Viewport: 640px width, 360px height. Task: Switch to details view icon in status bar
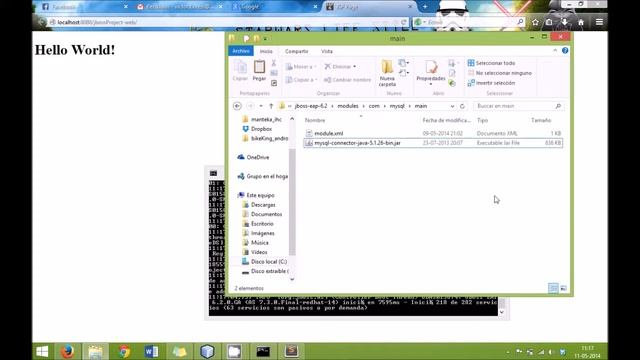tap(553, 288)
